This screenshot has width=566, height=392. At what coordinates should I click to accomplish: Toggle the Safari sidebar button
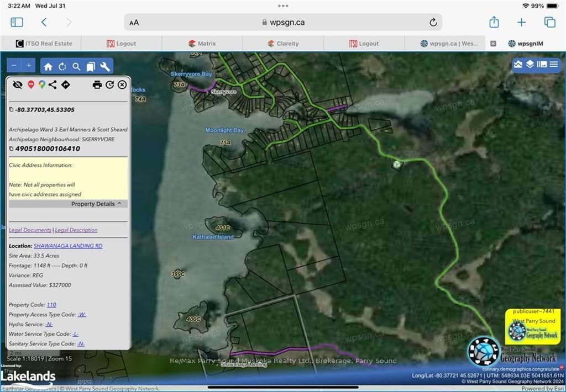(17, 22)
